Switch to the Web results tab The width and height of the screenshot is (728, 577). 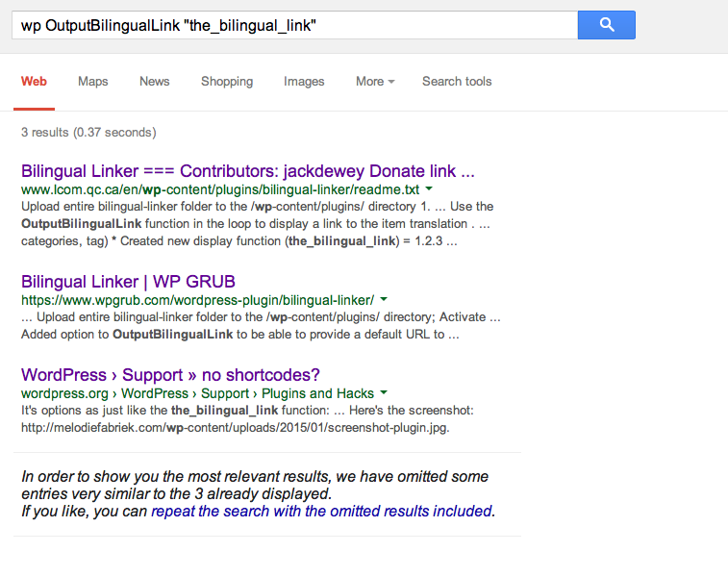[x=34, y=81]
